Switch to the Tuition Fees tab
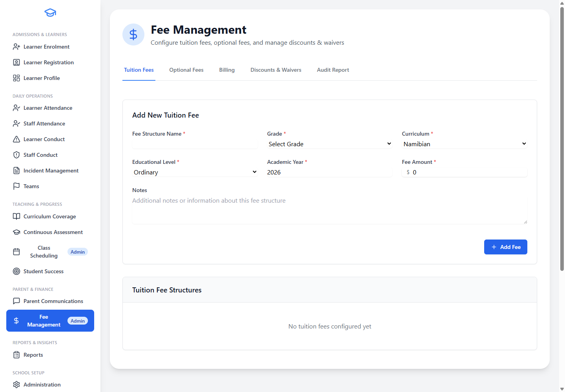This screenshot has width=565, height=392. click(139, 70)
